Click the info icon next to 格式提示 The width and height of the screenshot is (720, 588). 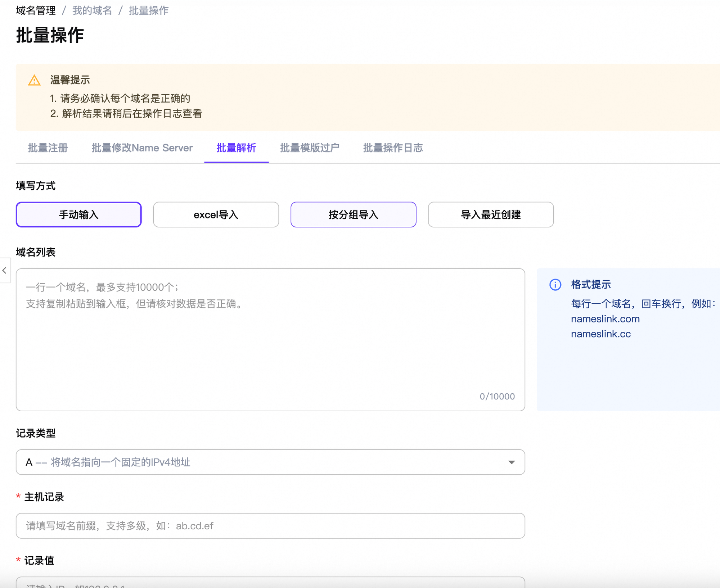tap(555, 285)
